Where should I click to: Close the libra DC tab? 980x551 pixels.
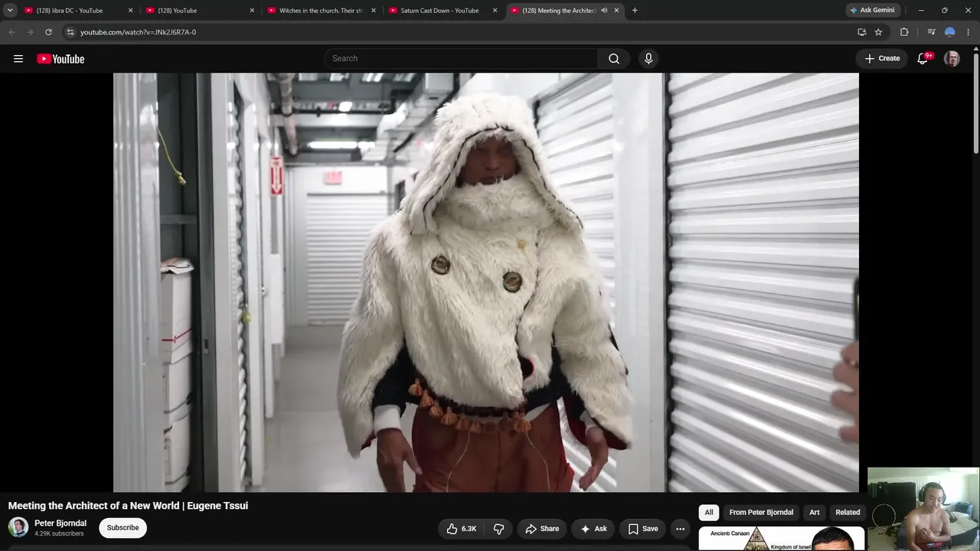tap(130, 11)
